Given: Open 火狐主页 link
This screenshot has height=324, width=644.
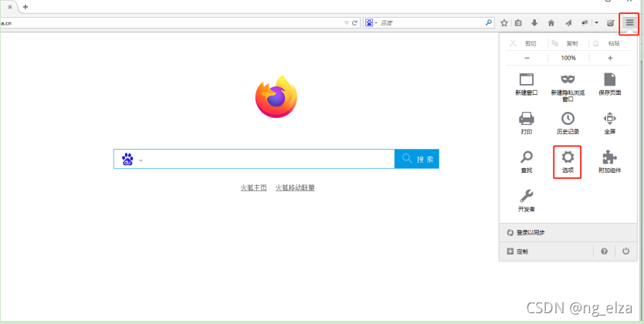Looking at the screenshot, I should pyautogui.click(x=254, y=187).
